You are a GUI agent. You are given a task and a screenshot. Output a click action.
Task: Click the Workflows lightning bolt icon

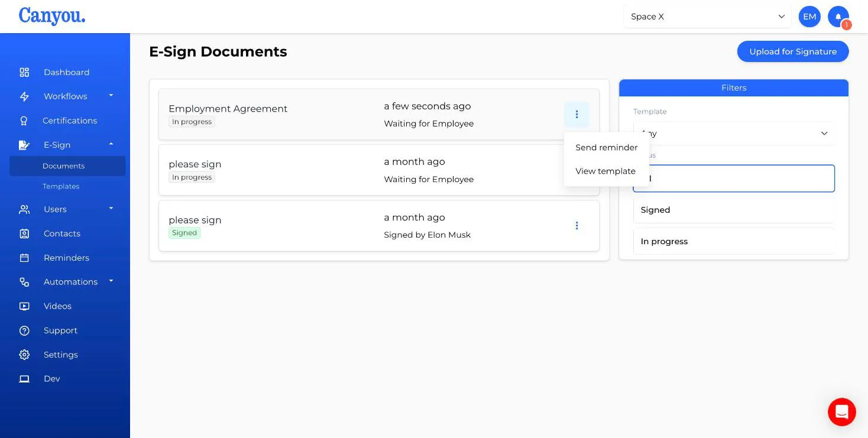tap(24, 96)
